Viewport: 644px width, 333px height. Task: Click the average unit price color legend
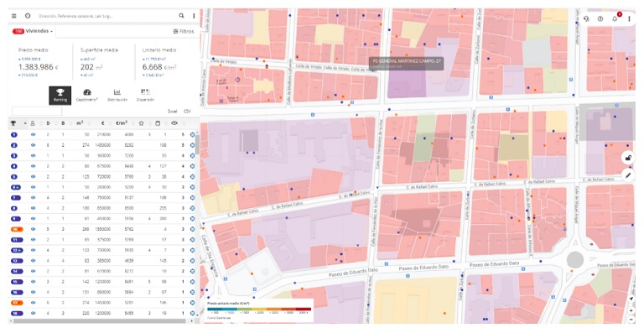tap(259, 310)
